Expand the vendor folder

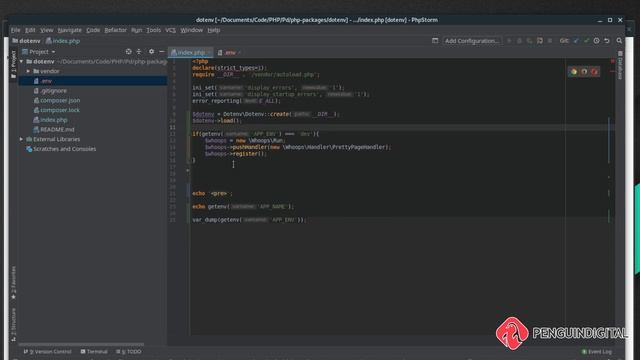tap(28, 71)
